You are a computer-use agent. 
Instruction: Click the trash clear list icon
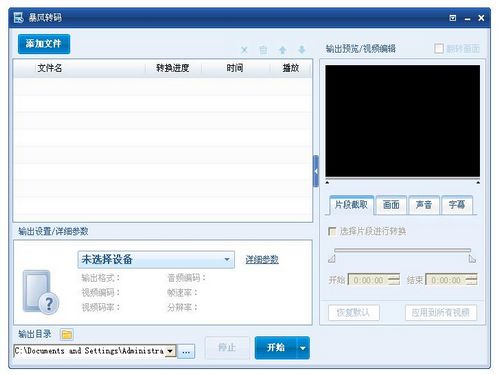[x=263, y=50]
